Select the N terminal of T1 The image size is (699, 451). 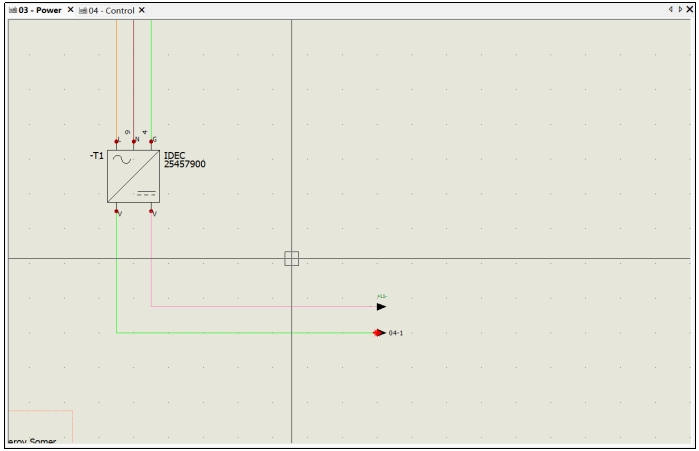tap(134, 142)
